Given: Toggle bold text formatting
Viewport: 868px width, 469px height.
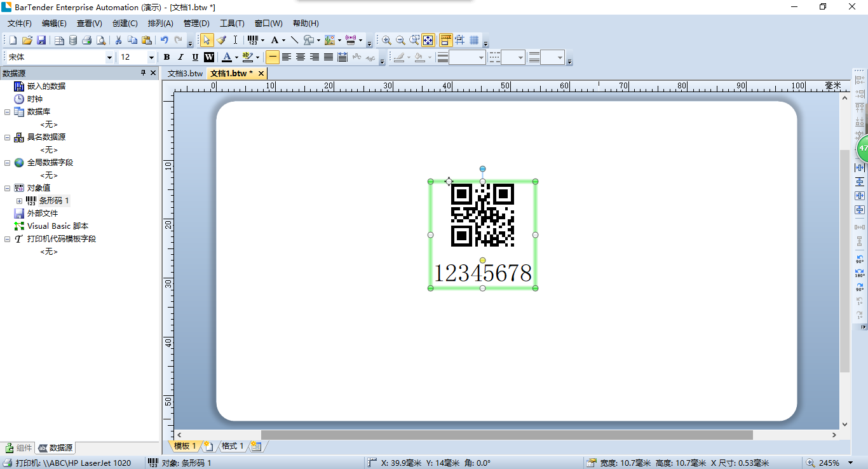Looking at the screenshot, I should pos(166,57).
